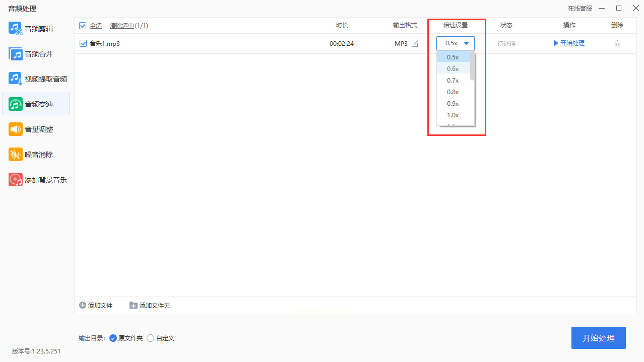The height and width of the screenshot is (362, 644).
Task: Click the folder icon for 添加文件夹
Action: pos(133,305)
